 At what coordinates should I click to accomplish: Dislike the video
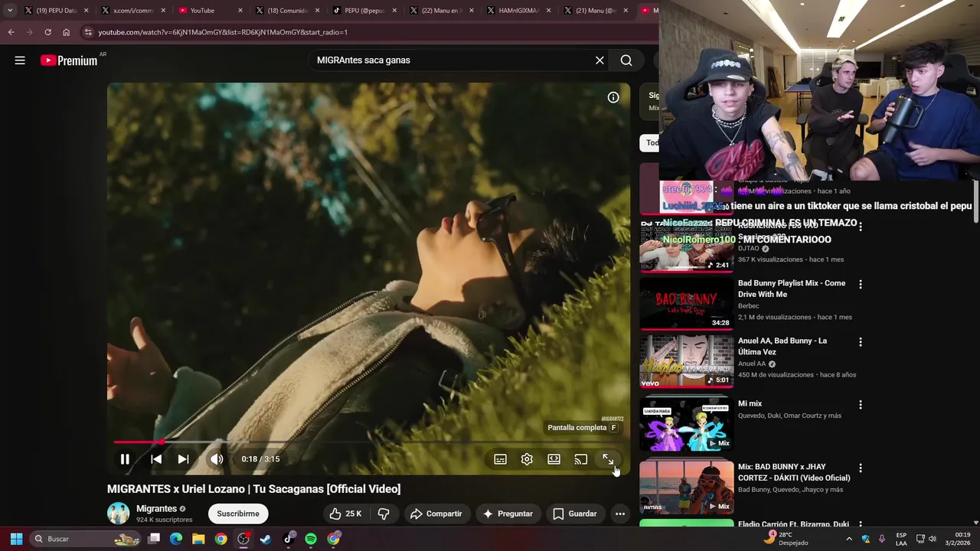tap(384, 514)
